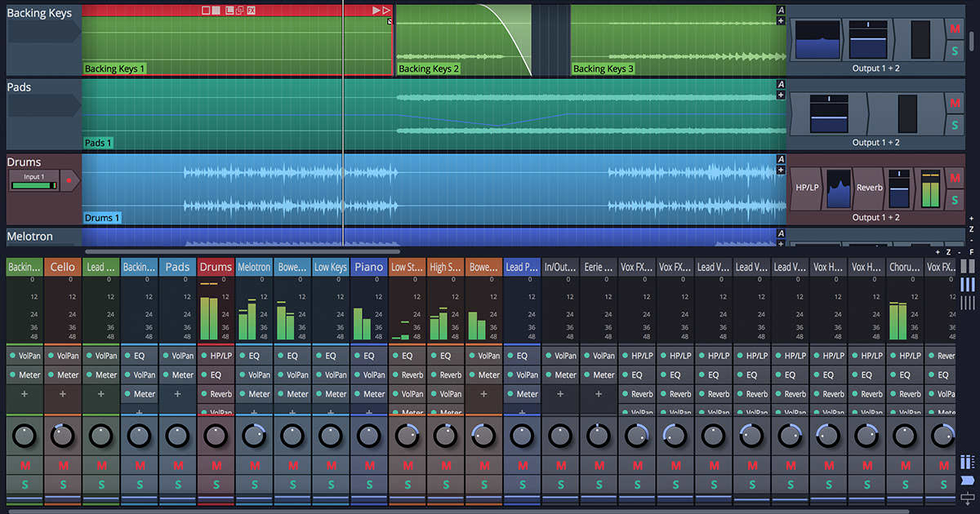The width and height of the screenshot is (980, 514).
Task: Select the narrow mixer strip width icon
Action: point(967,303)
